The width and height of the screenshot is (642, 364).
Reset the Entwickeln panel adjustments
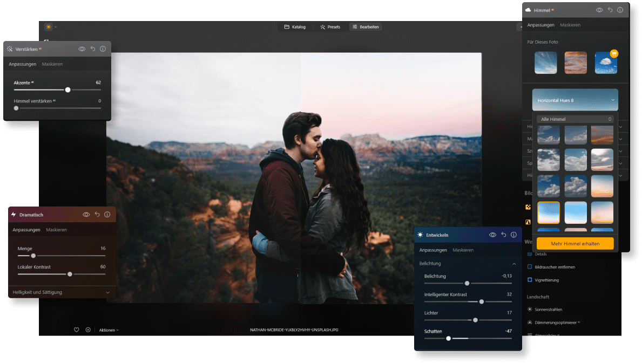coord(503,235)
